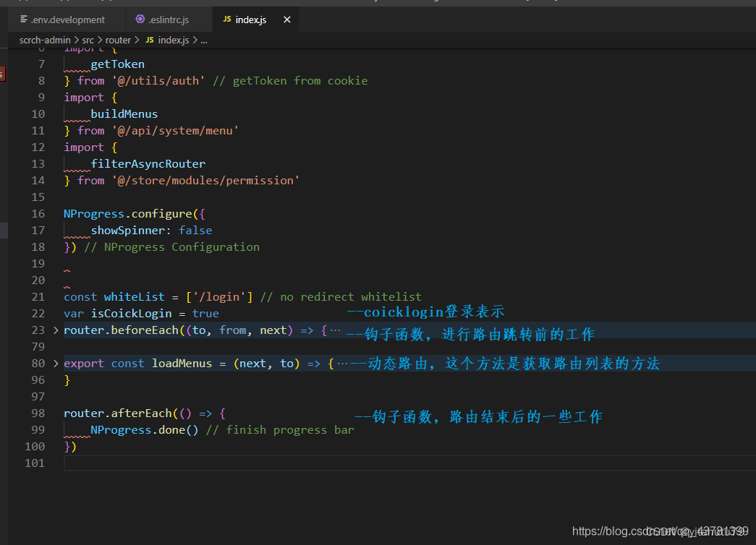Click the JS icon on index.js tab

(x=226, y=20)
